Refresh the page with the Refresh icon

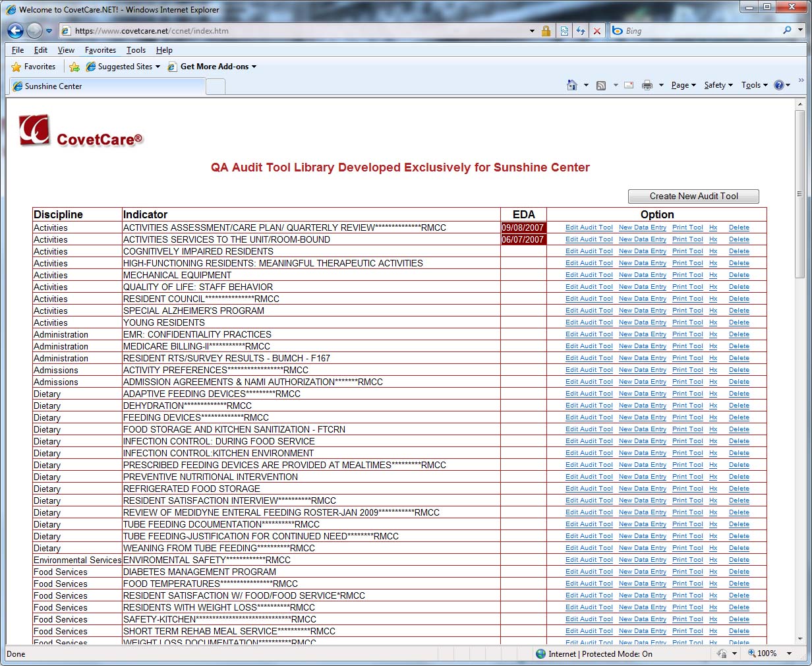click(581, 31)
